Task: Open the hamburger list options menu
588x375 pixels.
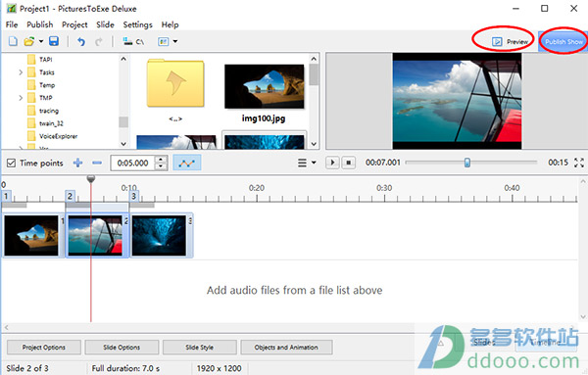Action: [307, 163]
